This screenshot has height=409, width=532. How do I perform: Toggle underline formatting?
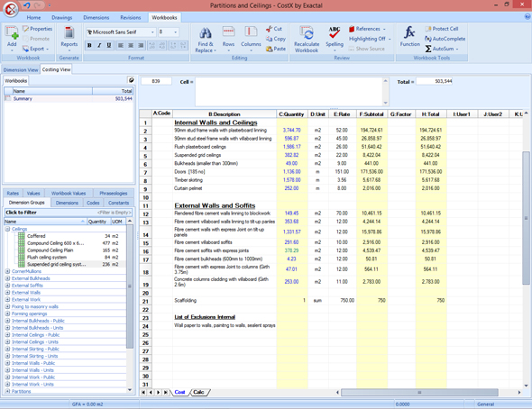point(109,45)
